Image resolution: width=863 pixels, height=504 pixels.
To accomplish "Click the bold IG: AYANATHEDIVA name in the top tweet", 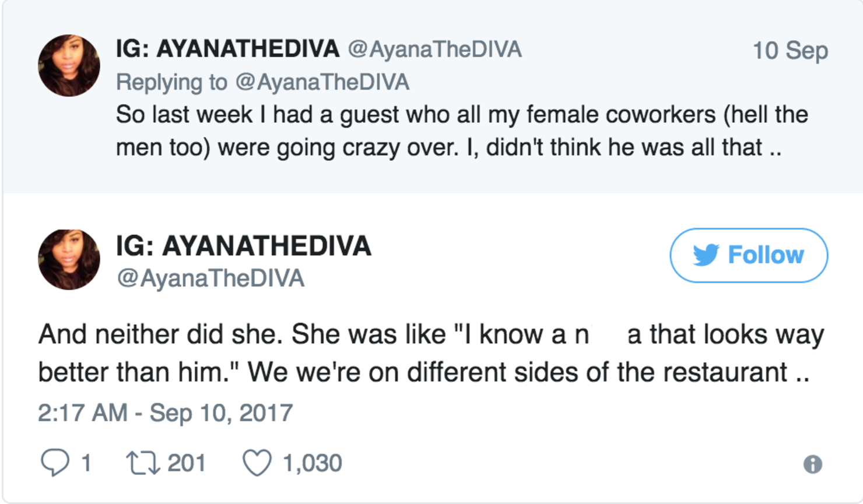I will (227, 49).
